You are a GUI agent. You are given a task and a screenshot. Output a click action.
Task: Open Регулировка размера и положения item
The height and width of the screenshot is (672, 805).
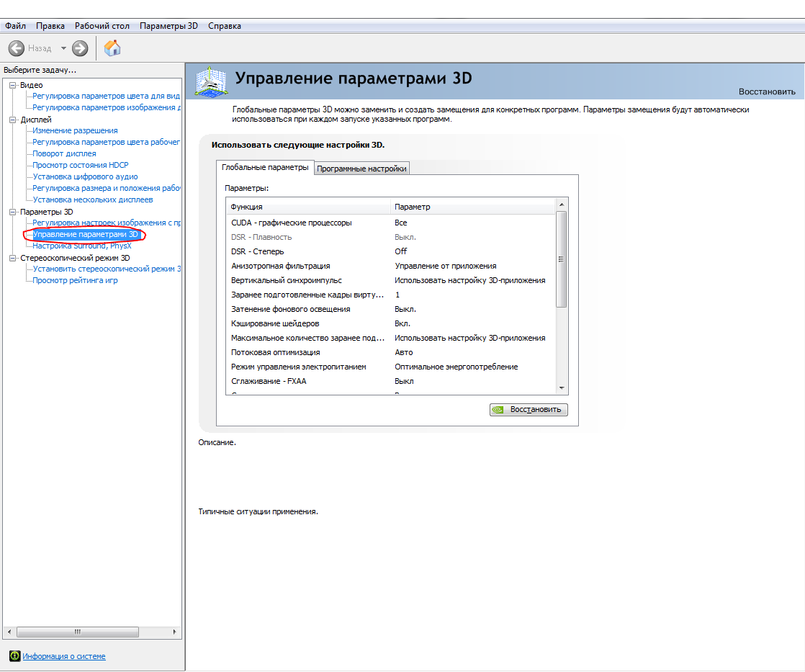pyautogui.click(x=107, y=188)
